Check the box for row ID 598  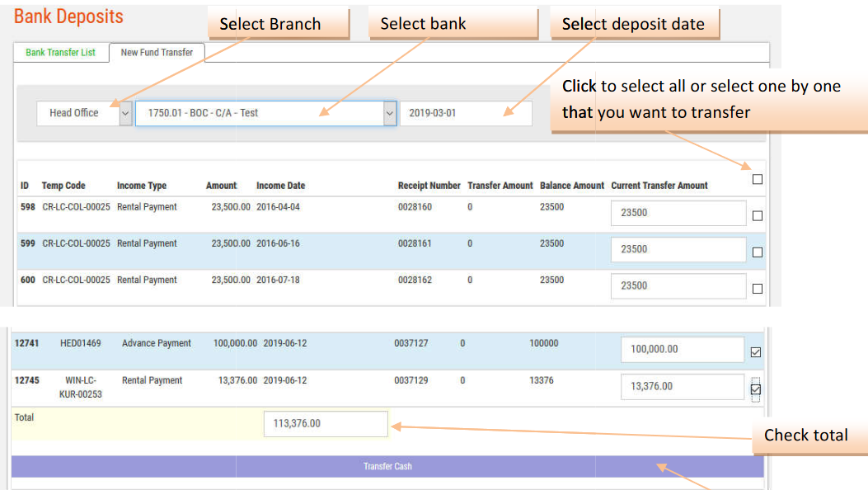coord(758,216)
